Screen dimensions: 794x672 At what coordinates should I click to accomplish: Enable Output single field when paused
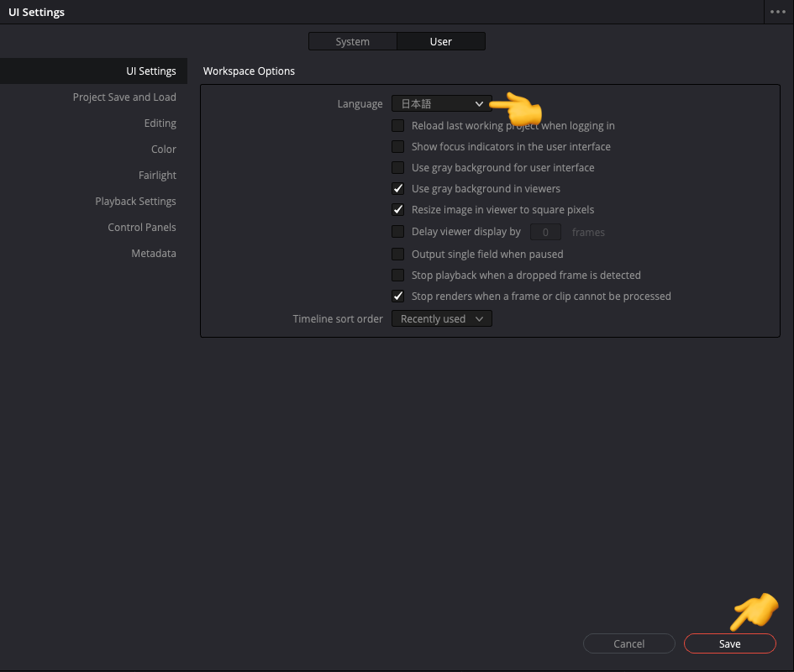398,254
